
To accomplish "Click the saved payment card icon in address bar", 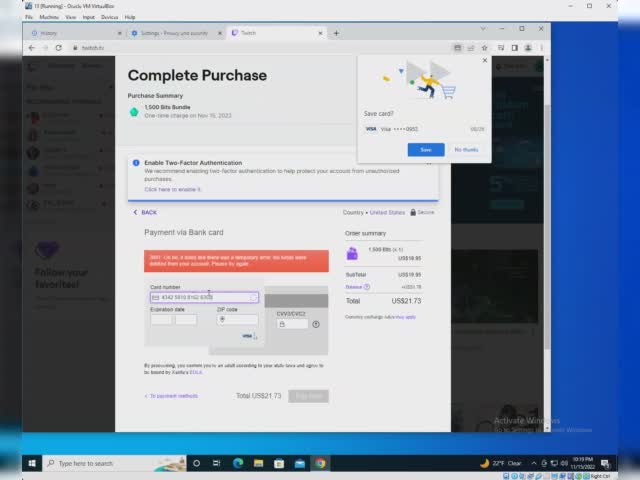I will click(458, 48).
